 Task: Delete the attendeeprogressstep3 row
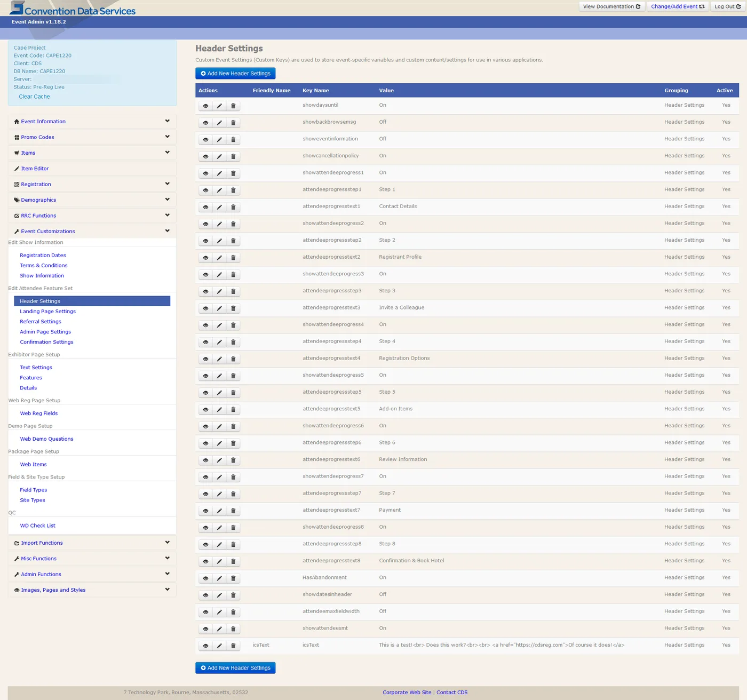click(x=233, y=292)
